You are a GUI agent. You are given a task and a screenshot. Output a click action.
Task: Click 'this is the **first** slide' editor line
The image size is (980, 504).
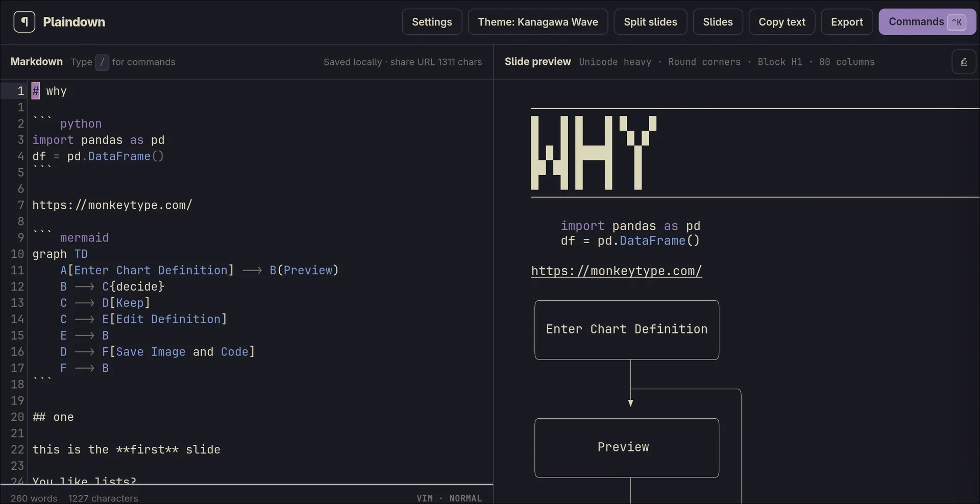coord(126,450)
